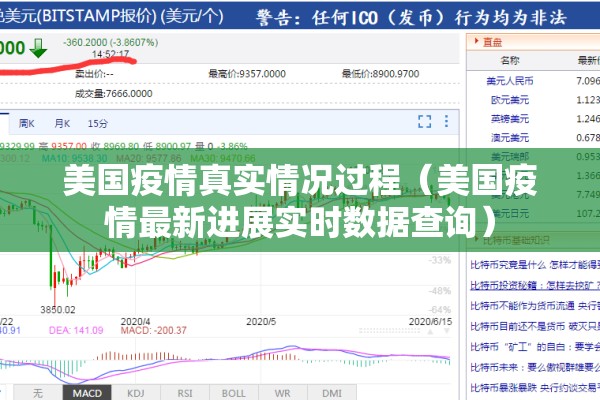Select the 无 indicator tab
Screen dimensions: 600x400
pos(38,393)
